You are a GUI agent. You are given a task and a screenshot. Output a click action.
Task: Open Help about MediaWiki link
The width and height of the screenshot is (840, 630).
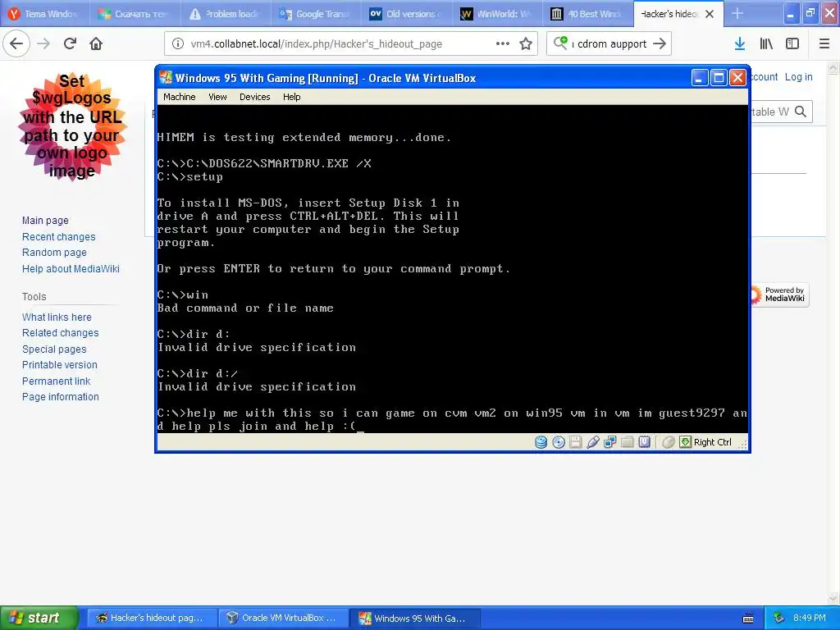point(71,269)
